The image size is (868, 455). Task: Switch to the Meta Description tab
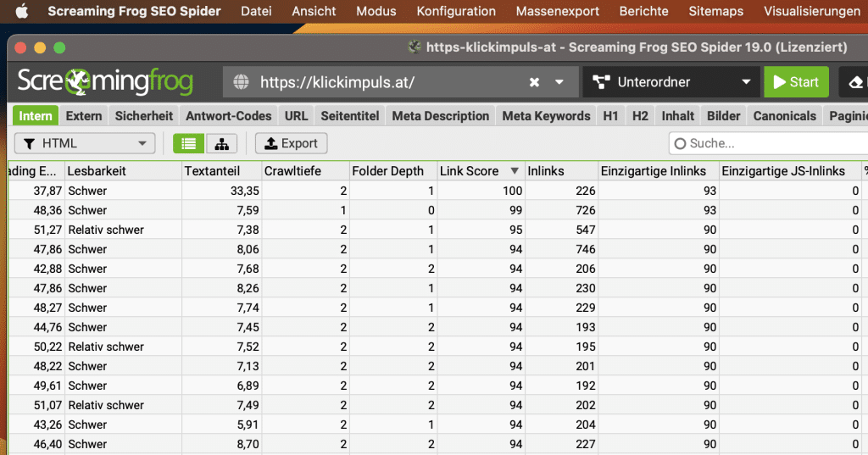441,116
